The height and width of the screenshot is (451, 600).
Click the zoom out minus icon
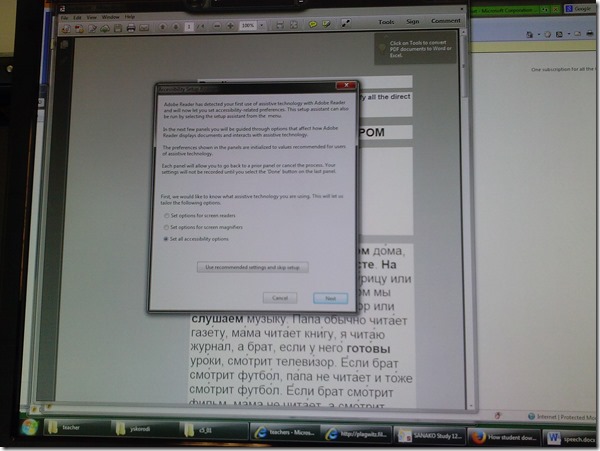(215, 27)
